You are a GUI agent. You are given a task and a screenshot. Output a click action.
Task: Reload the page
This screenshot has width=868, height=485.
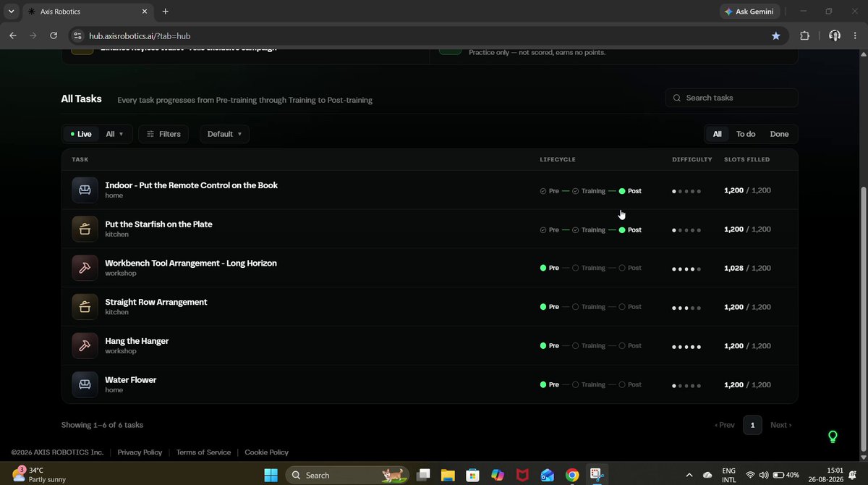pos(54,35)
